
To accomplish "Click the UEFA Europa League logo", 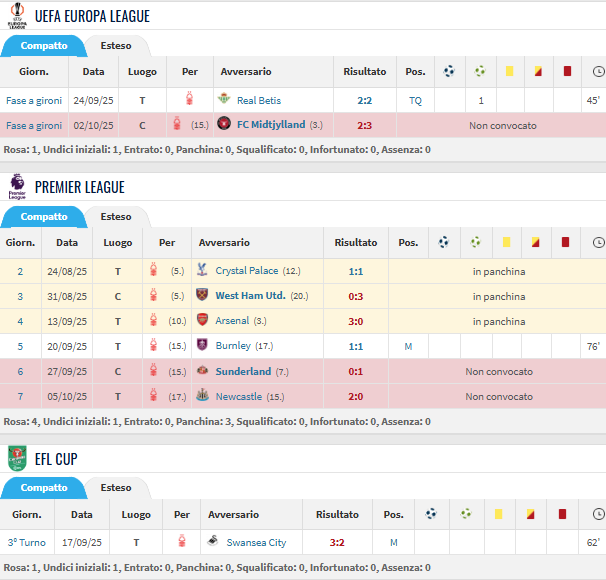I will (16, 16).
